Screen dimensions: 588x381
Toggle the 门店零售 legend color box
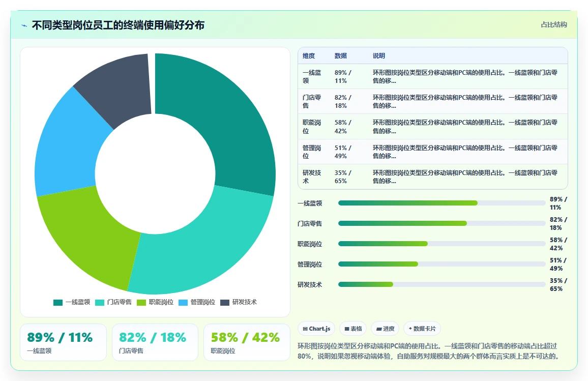click(99, 302)
